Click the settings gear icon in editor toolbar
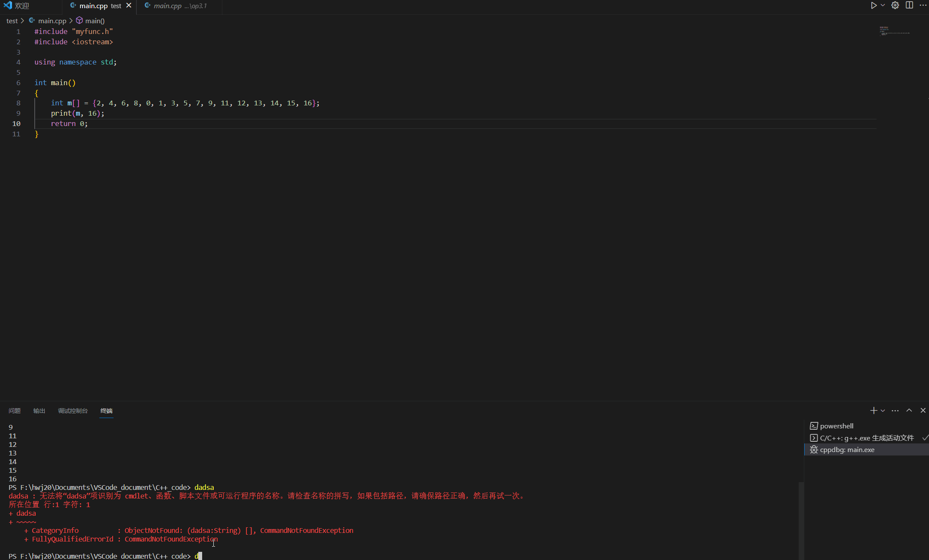This screenshot has height=560, width=929. (895, 6)
